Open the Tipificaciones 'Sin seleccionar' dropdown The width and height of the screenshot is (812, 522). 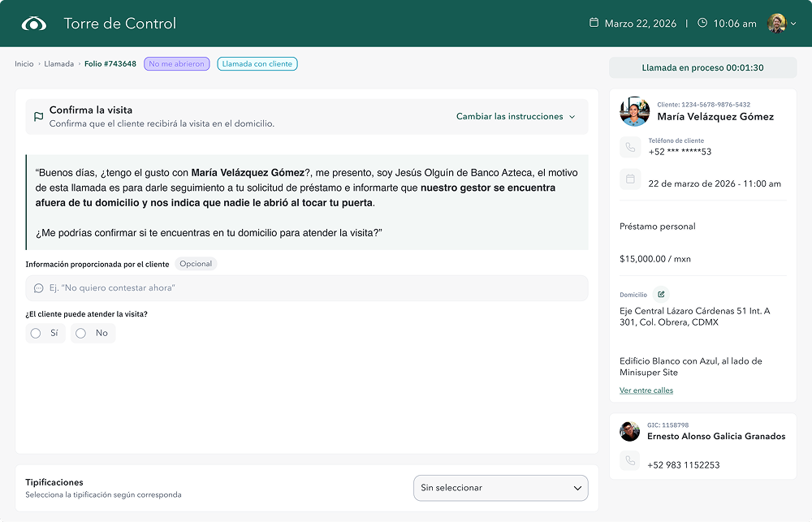click(x=501, y=488)
